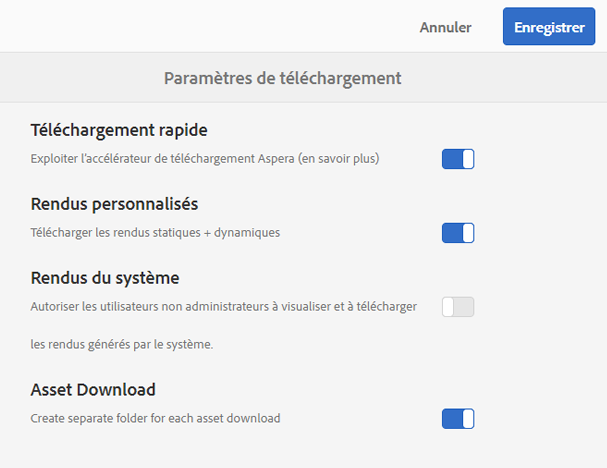Save settings with the Enregistrer button

click(x=548, y=28)
